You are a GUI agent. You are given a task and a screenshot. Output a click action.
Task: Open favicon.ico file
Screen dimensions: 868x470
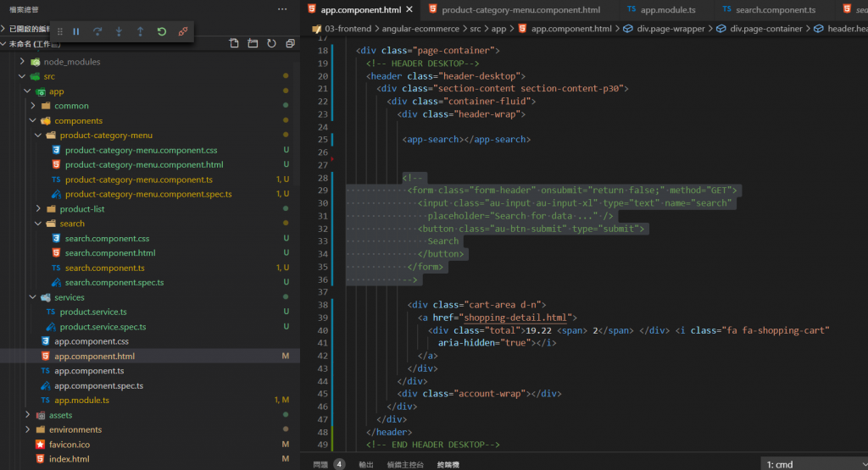tap(70, 445)
